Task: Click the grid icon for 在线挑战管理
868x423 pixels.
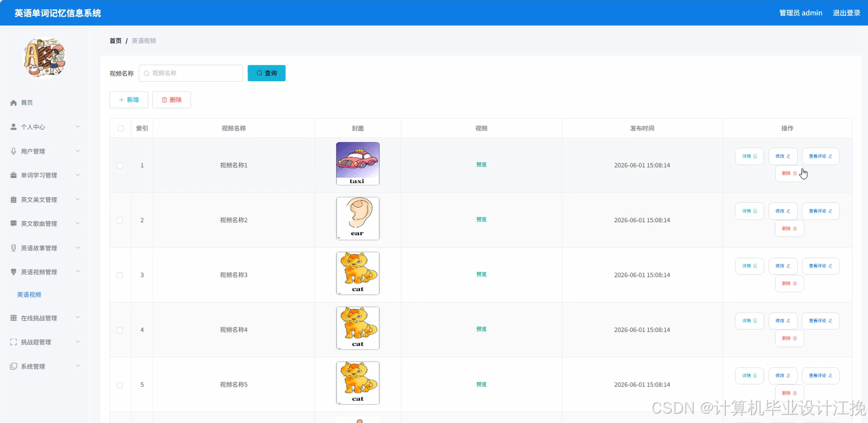Action: click(13, 318)
